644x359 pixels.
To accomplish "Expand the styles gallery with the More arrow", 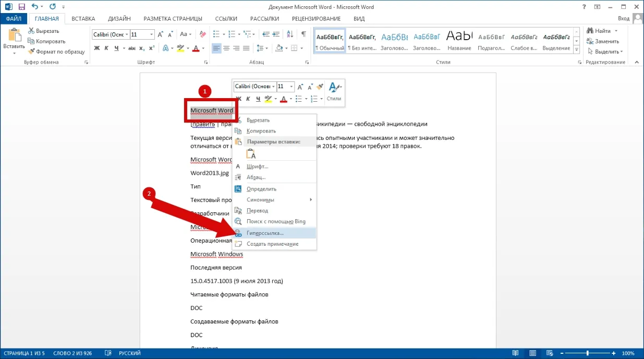I will [577, 50].
